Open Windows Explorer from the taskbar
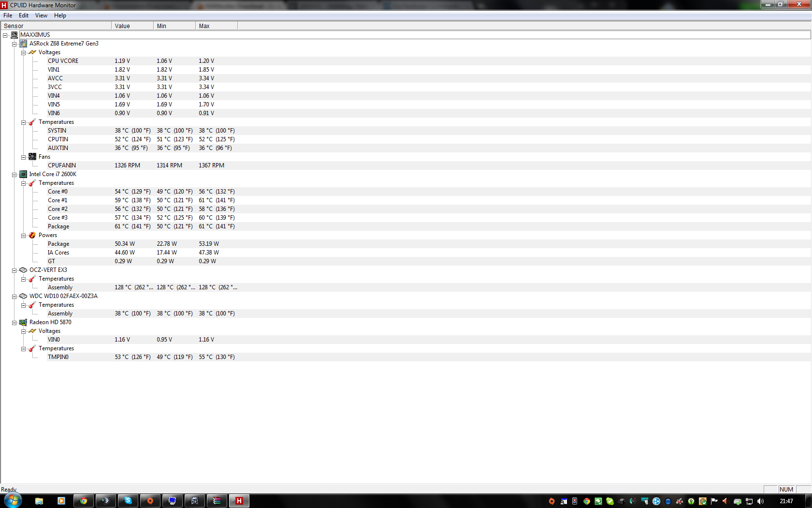Viewport: 812px width, 508px height. click(39, 501)
